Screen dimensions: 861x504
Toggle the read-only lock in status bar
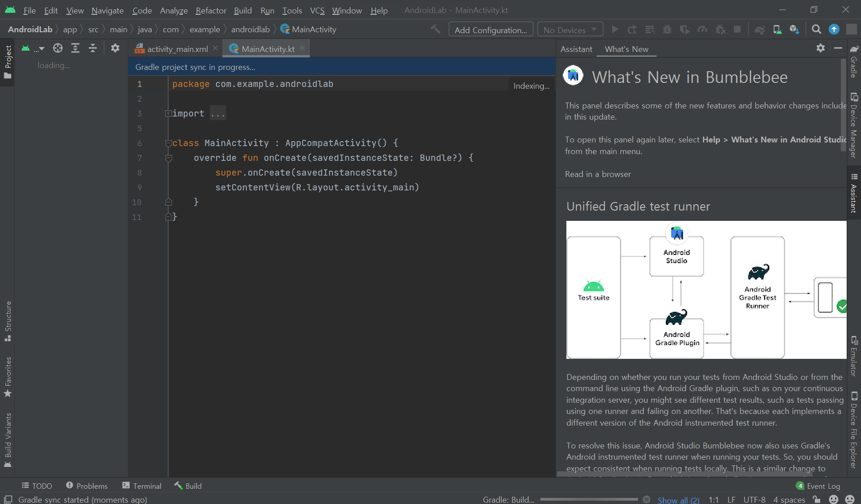pyautogui.click(x=817, y=500)
